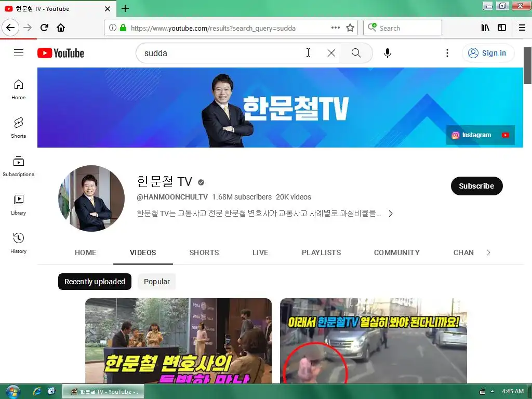Click the magnifier search button

(356, 53)
